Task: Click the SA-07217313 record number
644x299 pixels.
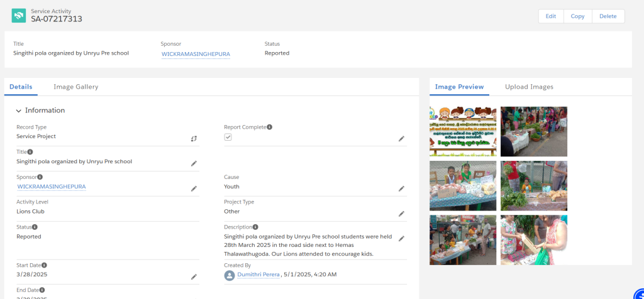Action: 57,19
